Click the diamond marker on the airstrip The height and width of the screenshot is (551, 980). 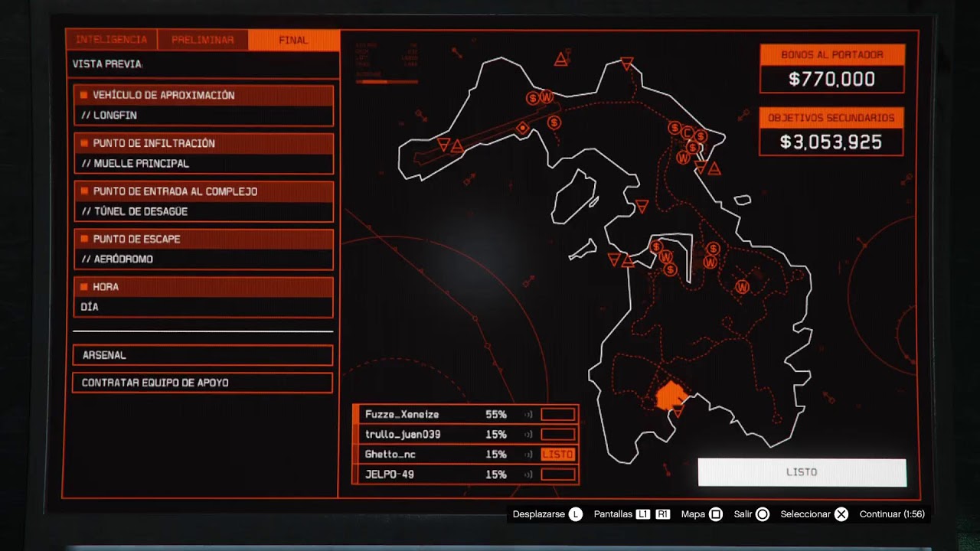[523, 128]
